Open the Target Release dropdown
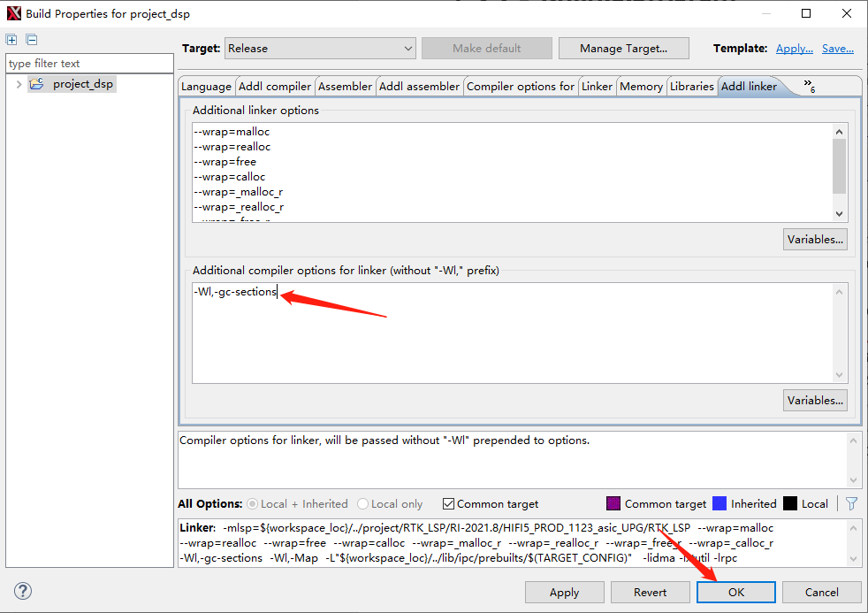The image size is (868, 613). coord(320,49)
